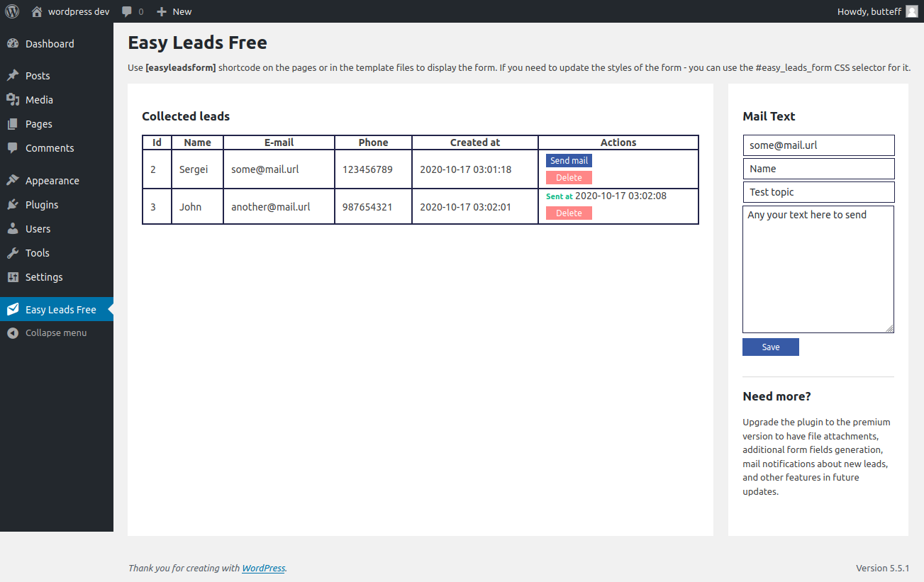
Task: Click the some@mail.url table cell
Action: coord(279,169)
